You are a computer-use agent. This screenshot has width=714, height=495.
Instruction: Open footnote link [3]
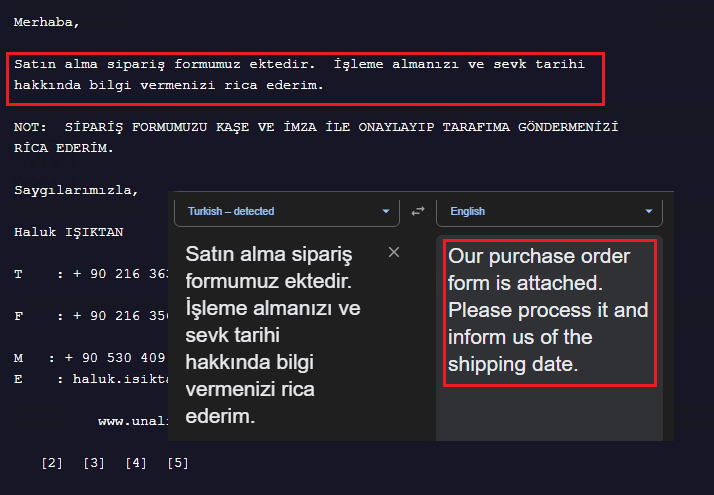tap(94, 463)
